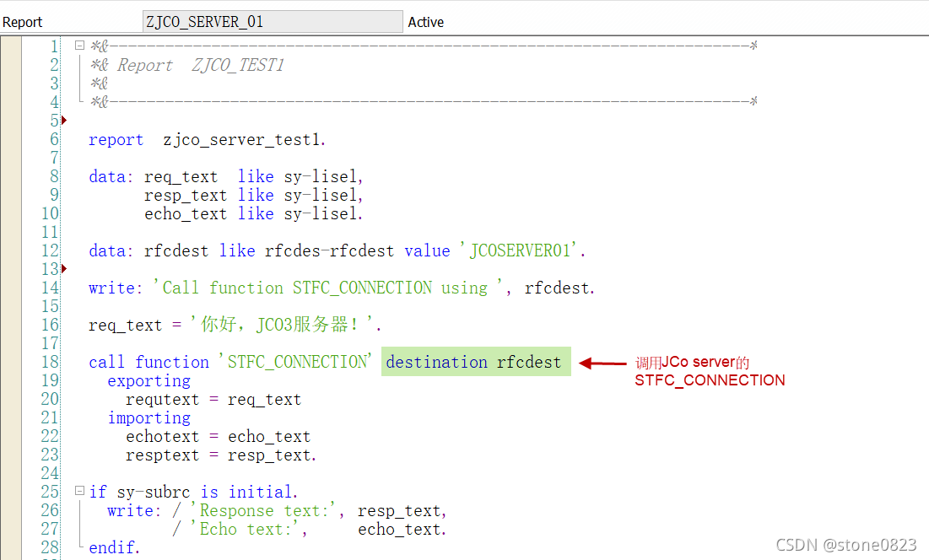Click the 'endif.' statement on line 28
Viewport: 929px width, 560px height.
pos(115,547)
